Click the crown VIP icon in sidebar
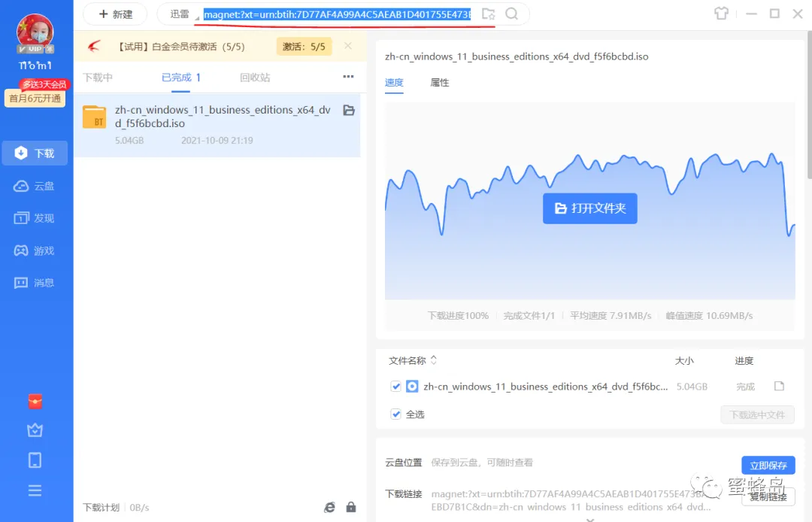The width and height of the screenshot is (812, 522). tap(35, 430)
